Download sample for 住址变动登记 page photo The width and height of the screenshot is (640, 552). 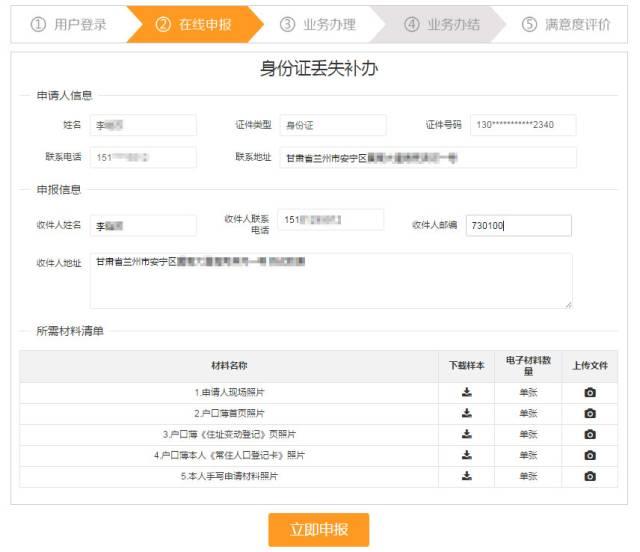click(x=466, y=434)
